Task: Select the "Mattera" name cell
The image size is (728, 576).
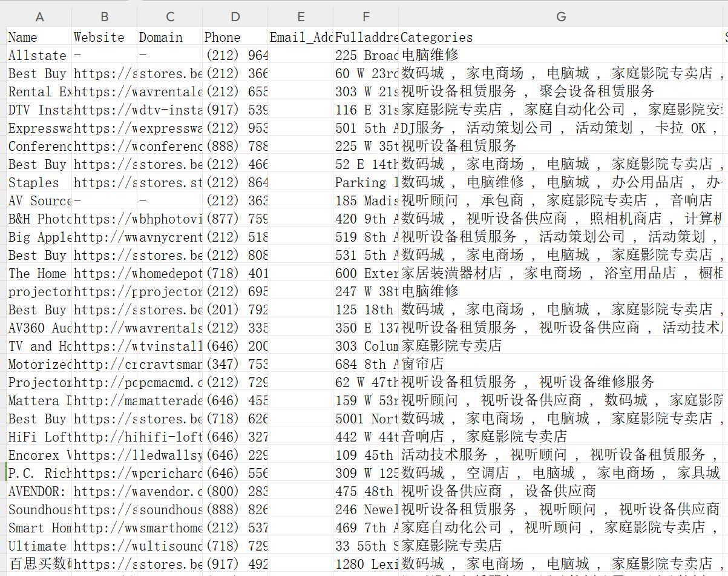Action: pyautogui.click(x=39, y=400)
